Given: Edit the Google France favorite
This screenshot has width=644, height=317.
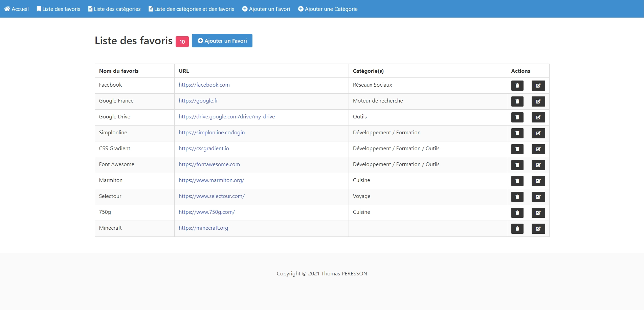Looking at the screenshot, I should pyautogui.click(x=538, y=101).
